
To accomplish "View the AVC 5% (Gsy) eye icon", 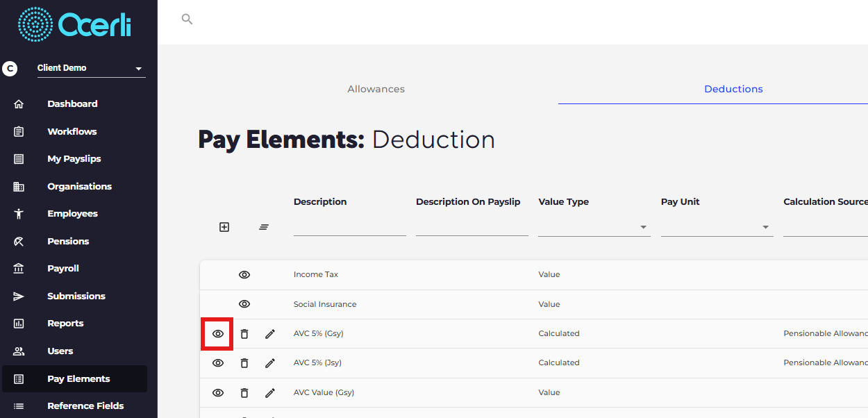I will coord(218,334).
